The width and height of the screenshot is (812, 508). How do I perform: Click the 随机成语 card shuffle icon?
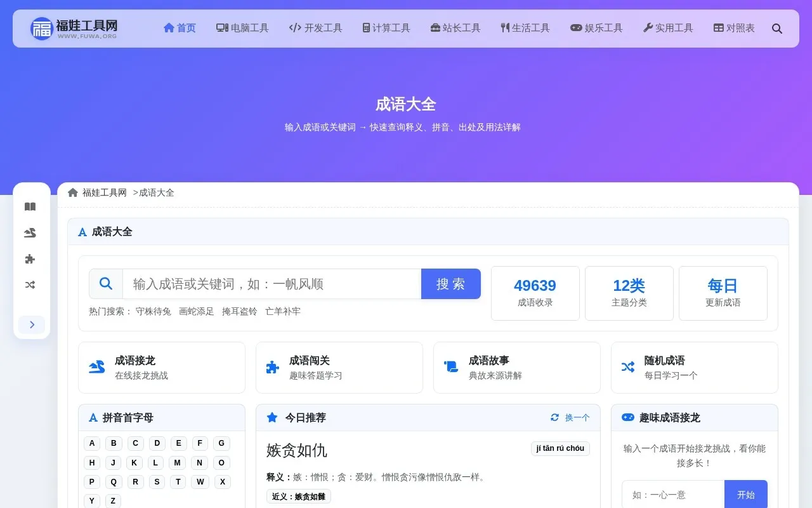(628, 367)
